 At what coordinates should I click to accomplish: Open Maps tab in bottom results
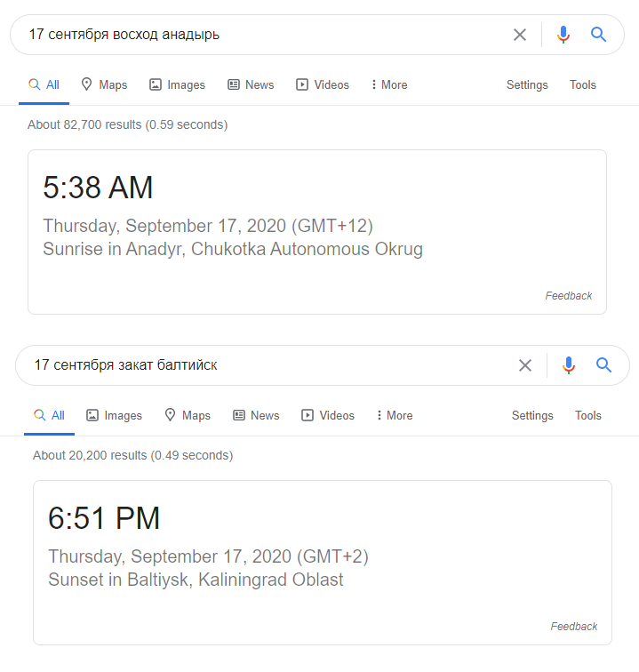(x=188, y=416)
